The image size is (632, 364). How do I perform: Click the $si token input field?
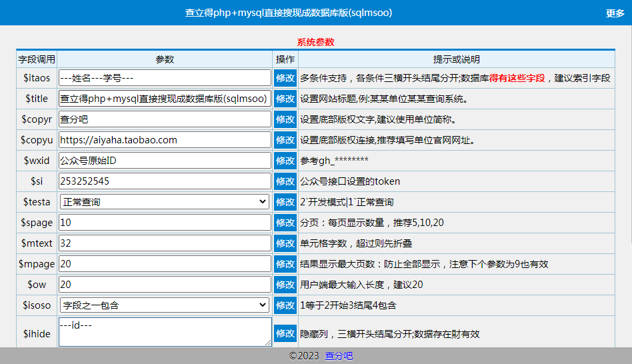tap(165, 181)
